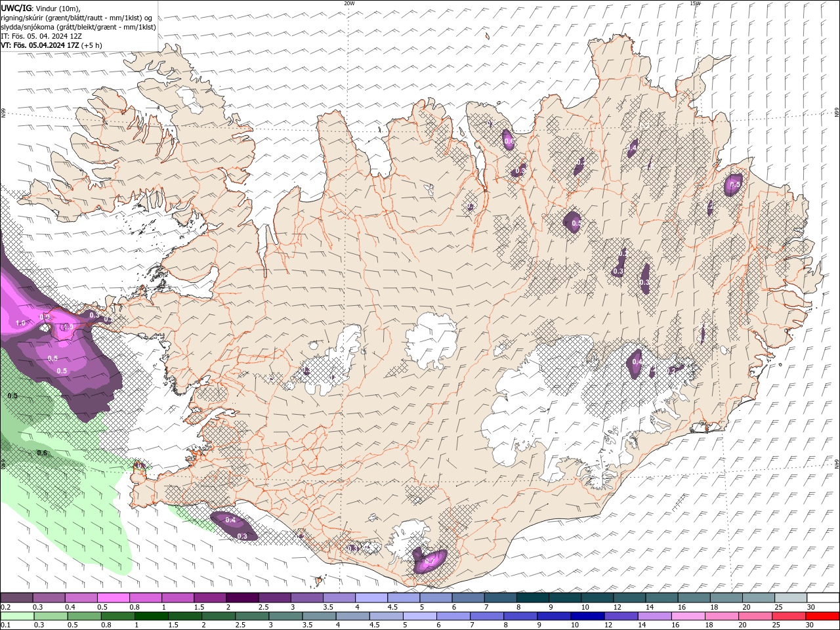Pick the bottom legend swatch starting at 3
The width and height of the screenshot is (840, 630).
click(x=285, y=616)
